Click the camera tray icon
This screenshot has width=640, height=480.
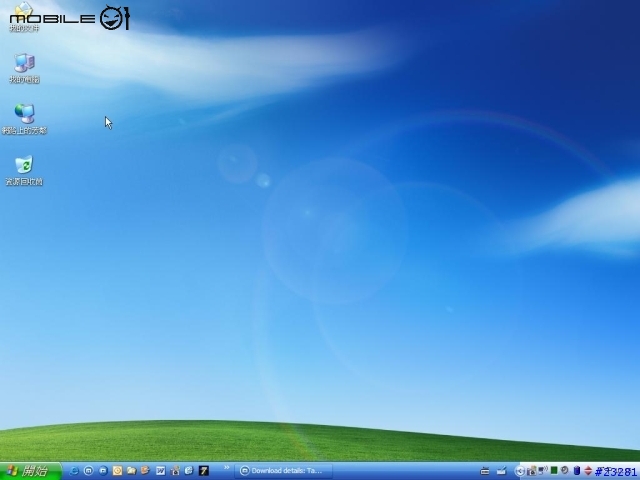[532, 471]
